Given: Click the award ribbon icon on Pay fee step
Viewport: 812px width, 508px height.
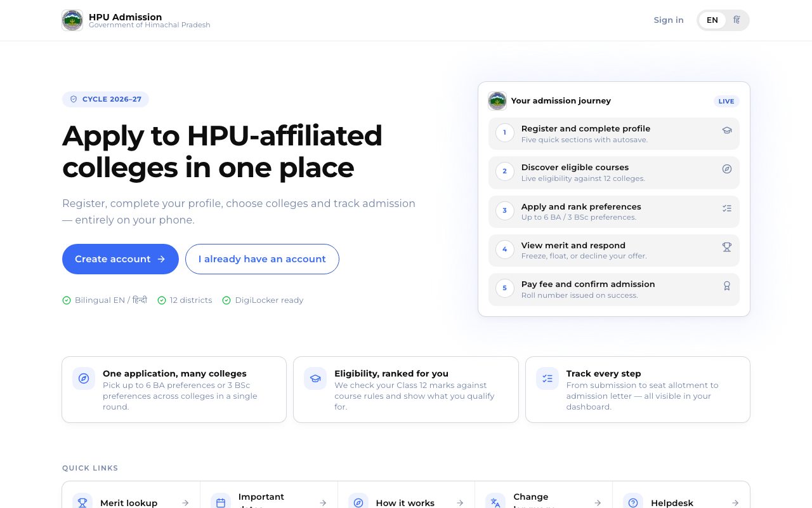Looking at the screenshot, I should [727, 286].
